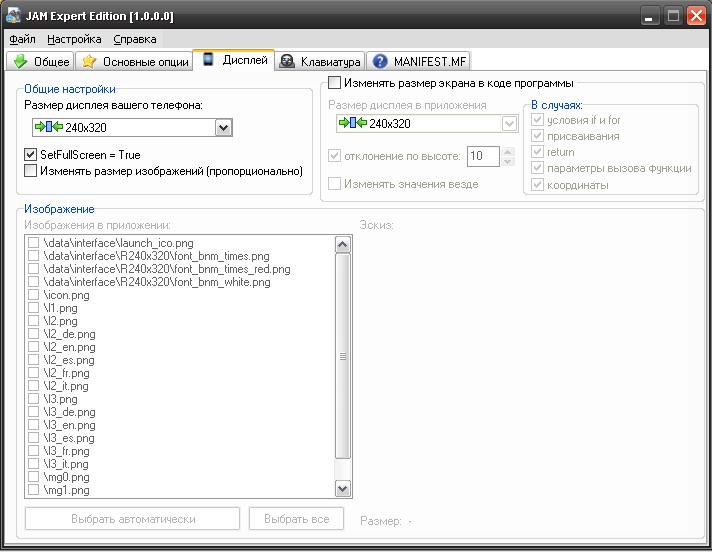712x552 pixels.
Task: Select the \mg1.png list entry
Action: point(66,490)
